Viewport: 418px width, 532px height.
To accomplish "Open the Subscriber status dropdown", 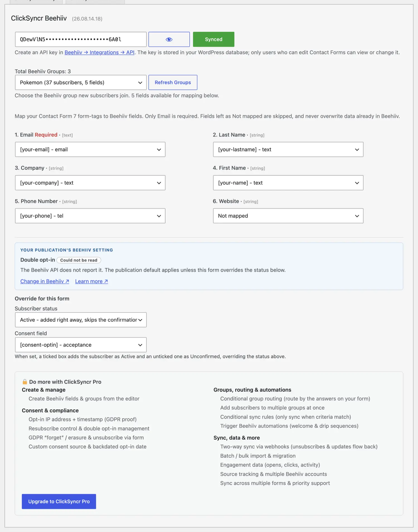I will [x=81, y=320].
